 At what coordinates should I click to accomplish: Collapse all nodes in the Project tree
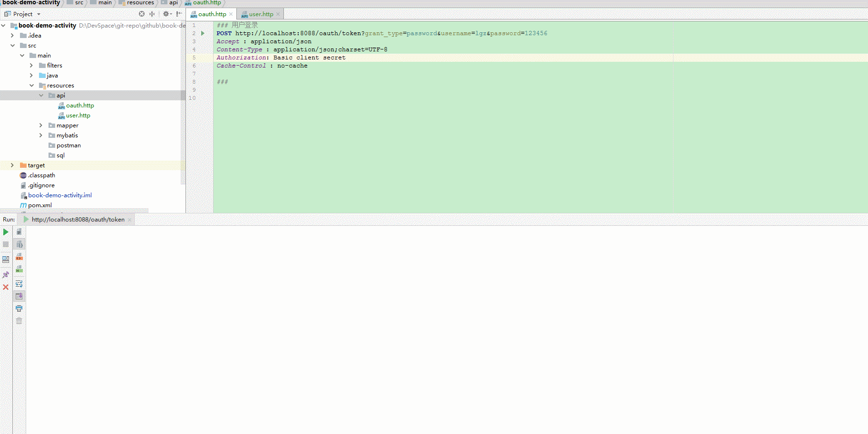pyautogui.click(x=152, y=14)
